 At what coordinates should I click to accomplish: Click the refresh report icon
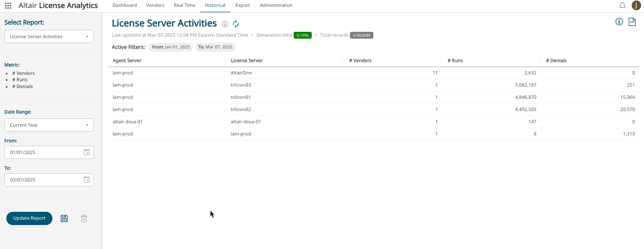pyautogui.click(x=236, y=24)
